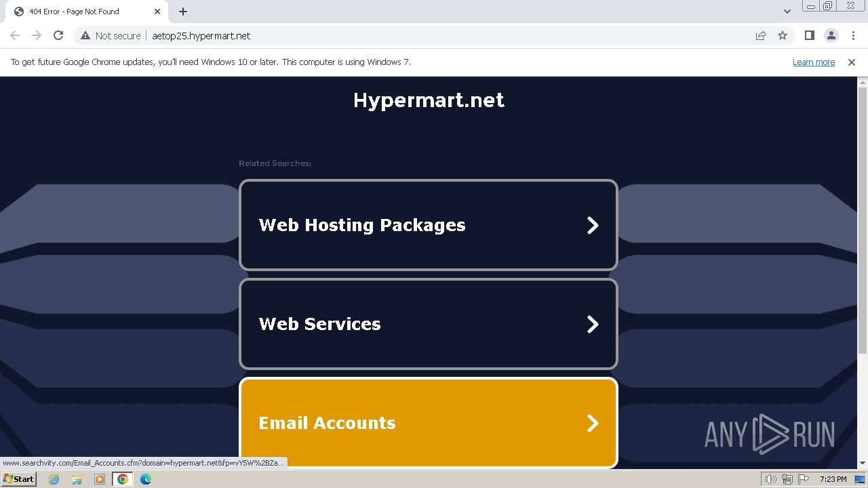Open the Learn more link
The width and height of the screenshot is (868, 488).
[814, 62]
